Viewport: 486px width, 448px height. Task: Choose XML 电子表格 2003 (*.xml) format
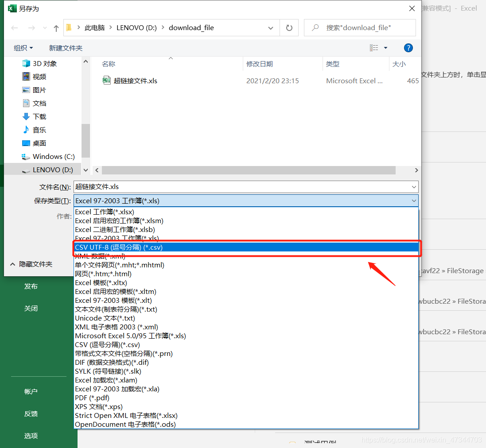246,327
